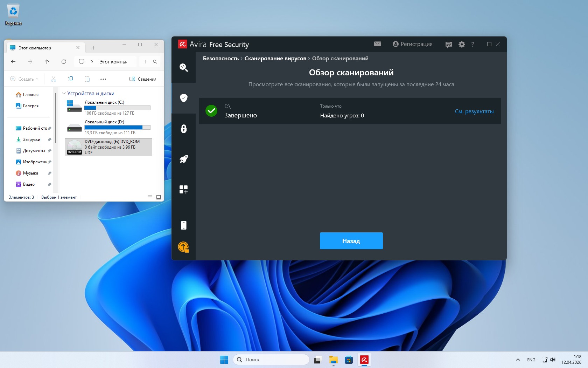Viewport: 588px width, 368px height.
Task: Open Avira settings gear icon
Action: click(462, 45)
